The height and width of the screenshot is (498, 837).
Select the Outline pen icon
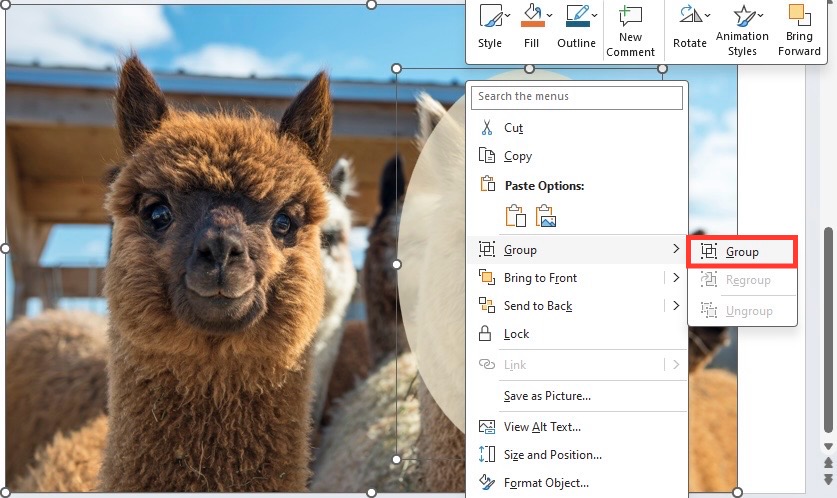coord(578,16)
